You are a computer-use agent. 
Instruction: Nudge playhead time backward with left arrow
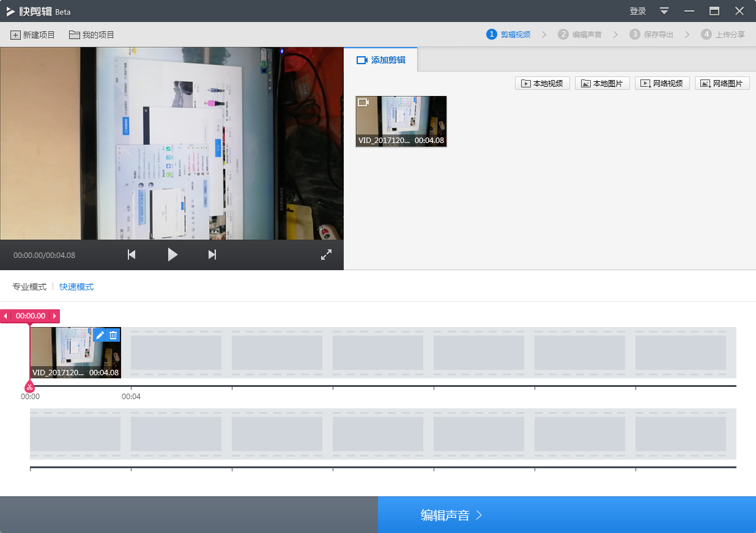coord(6,316)
